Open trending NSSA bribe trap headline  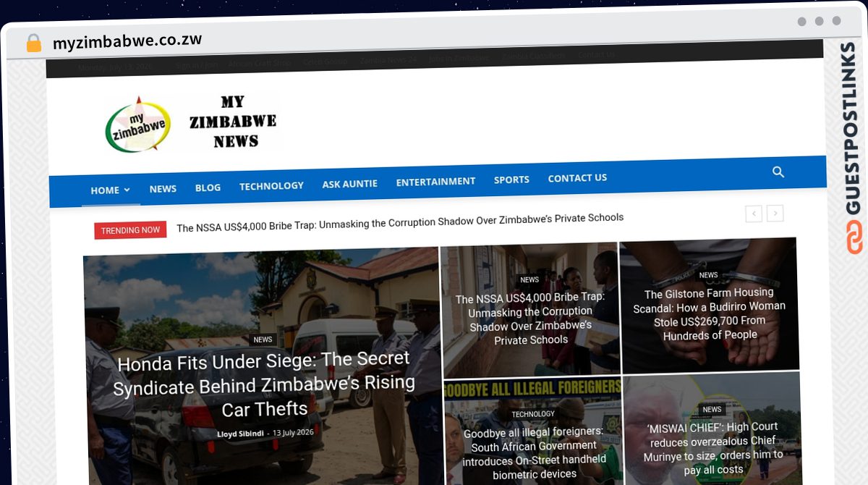(400, 222)
